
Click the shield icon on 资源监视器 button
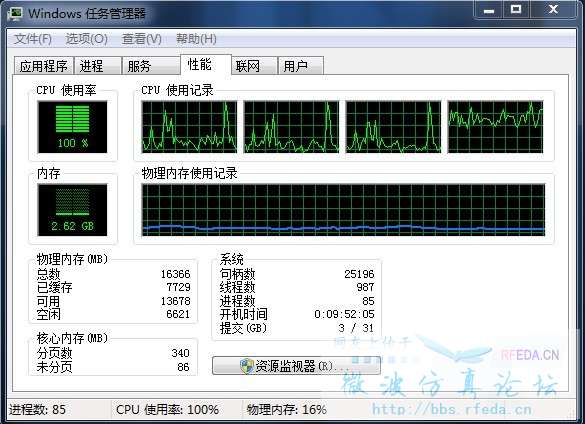(x=247, y=366)
